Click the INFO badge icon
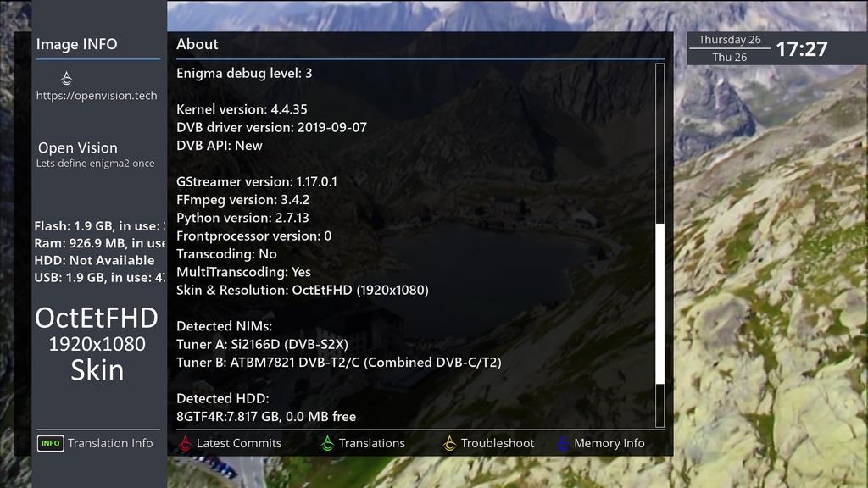The width and height of the screenshot is (868, 488). (50, 443)
